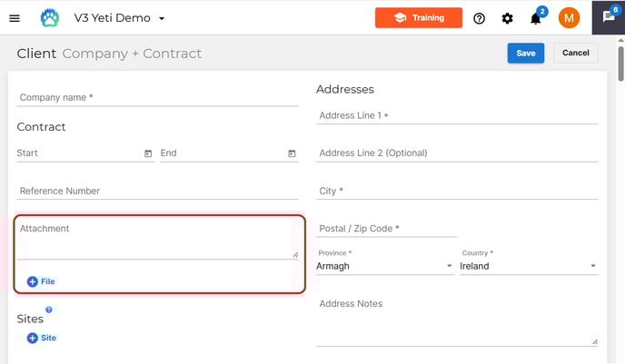
Task: Click the Yeti paw logo icon
Action: tap(50, 18)
